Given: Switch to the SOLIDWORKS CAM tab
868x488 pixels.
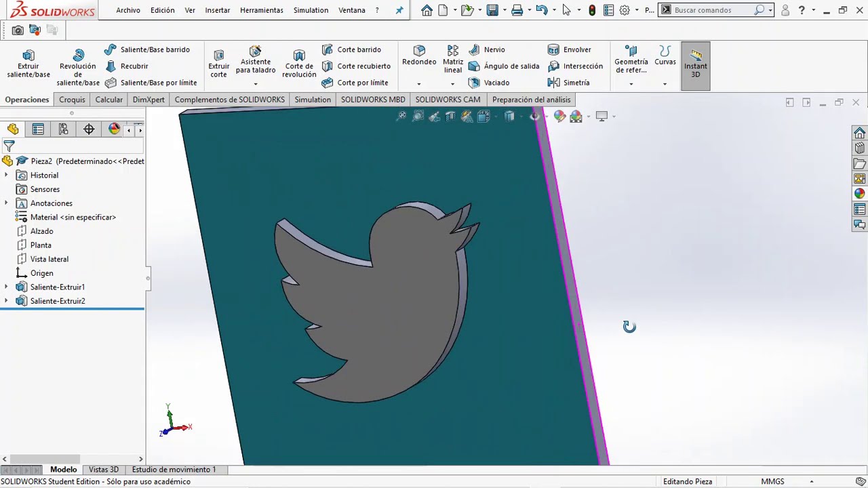Looking at the screenshot, I should tap(448, 100).
